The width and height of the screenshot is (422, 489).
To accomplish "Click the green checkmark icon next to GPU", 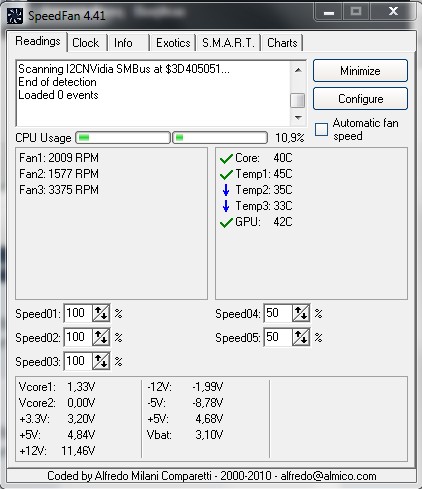I will click(226, 222).
